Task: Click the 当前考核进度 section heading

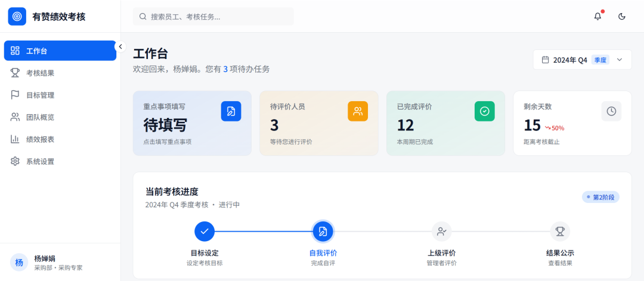Action: 172,192
